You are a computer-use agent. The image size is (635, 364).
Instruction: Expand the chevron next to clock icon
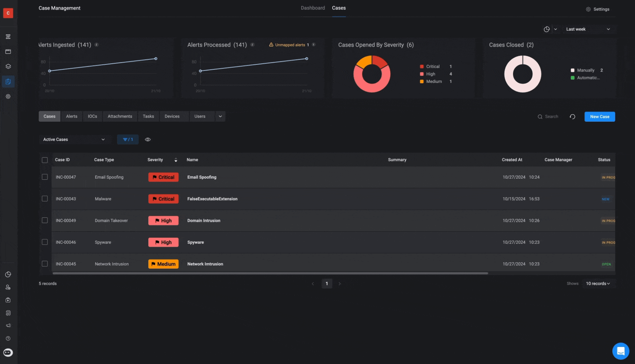[555, 29]
